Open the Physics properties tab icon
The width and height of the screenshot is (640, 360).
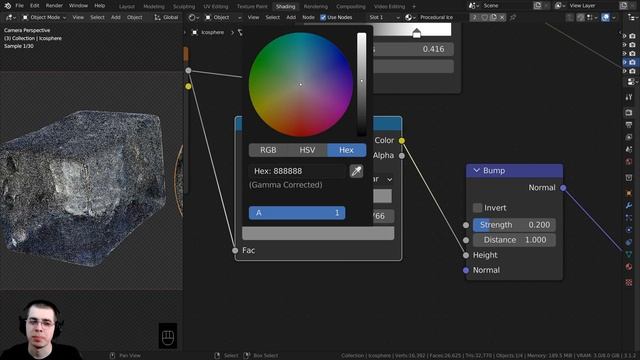tap(629, 230)
